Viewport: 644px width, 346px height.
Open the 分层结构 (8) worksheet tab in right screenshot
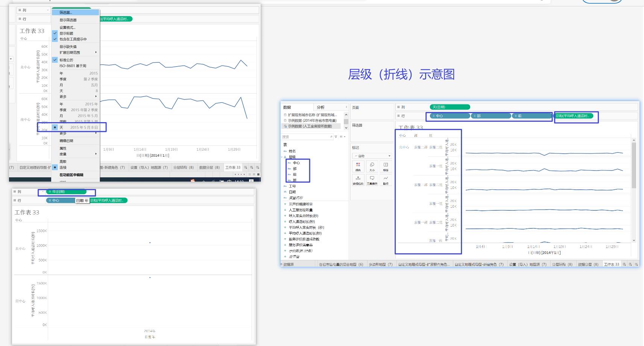click(562, 264)
